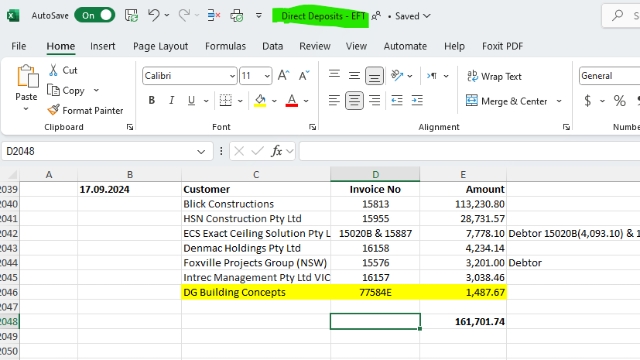Click the Text Direction icon
Viewport: 640px width, 360px height.
432,76
